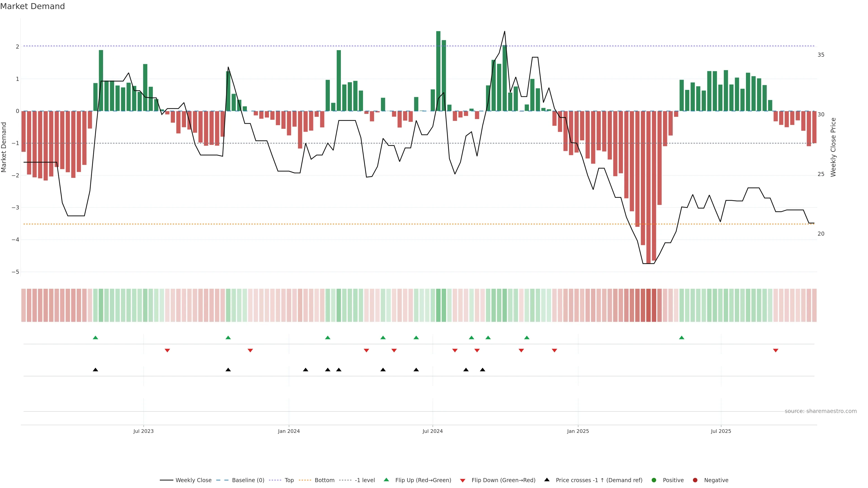Click the last red flip-down triangle marker
The height and width of the screenshot is (488, 868).
(x=775, y=351)
